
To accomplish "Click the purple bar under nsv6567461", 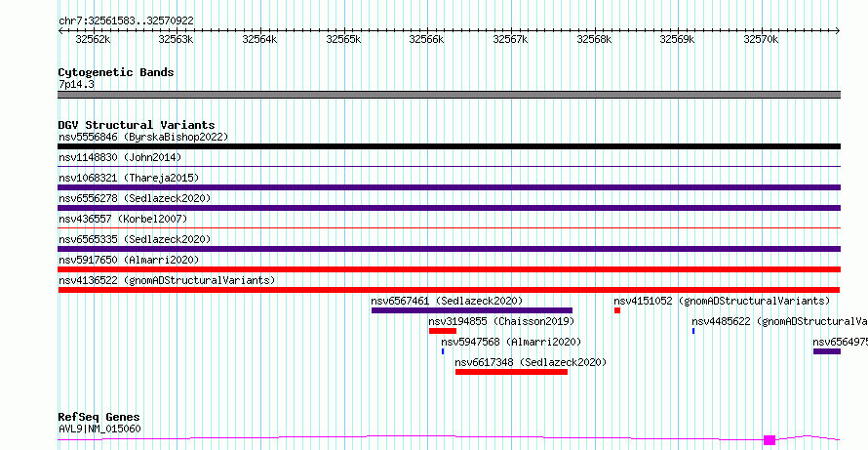I will click(x=472, y=310).
